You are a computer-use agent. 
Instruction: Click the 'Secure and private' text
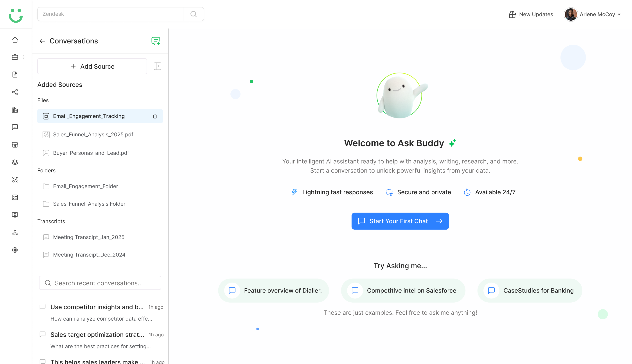click(x=424, y=192)
